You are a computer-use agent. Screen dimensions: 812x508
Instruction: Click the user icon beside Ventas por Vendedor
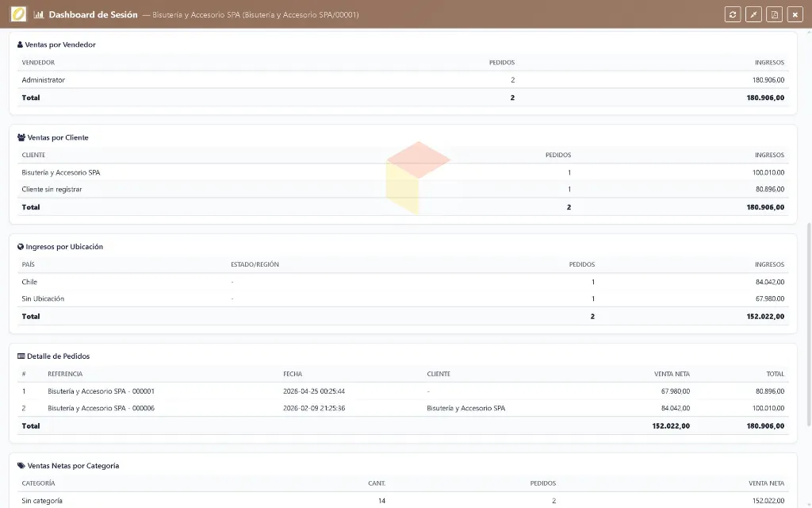tap(20, 44)
